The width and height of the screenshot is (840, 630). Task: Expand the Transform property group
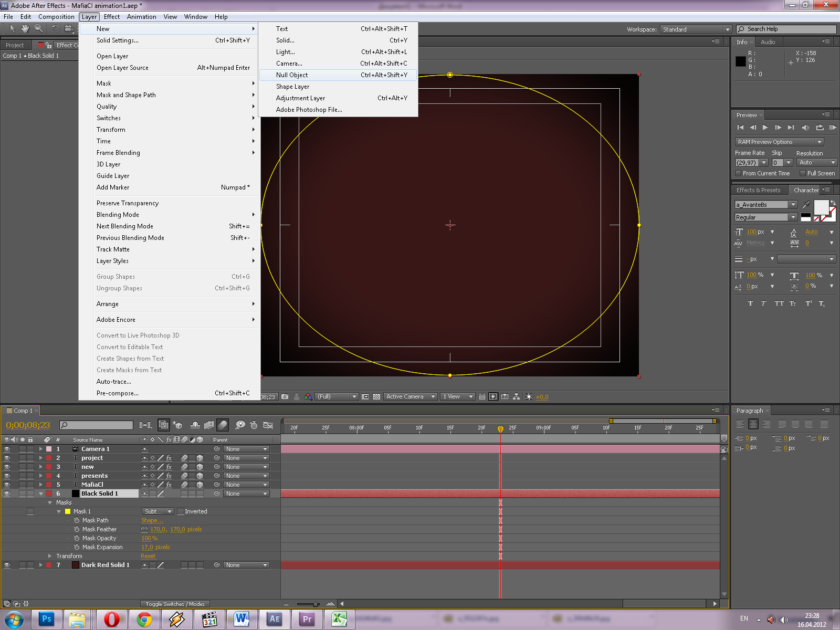point(50,556)
